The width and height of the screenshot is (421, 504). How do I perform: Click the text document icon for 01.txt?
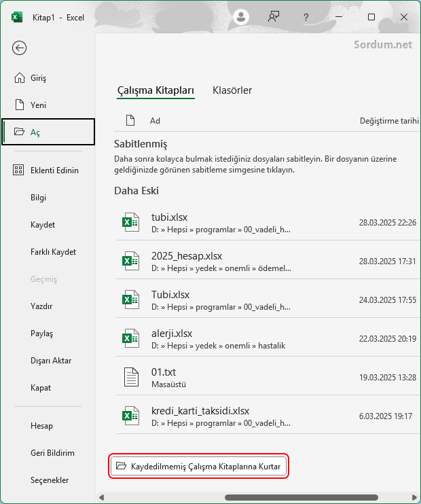tap(131, 377)
